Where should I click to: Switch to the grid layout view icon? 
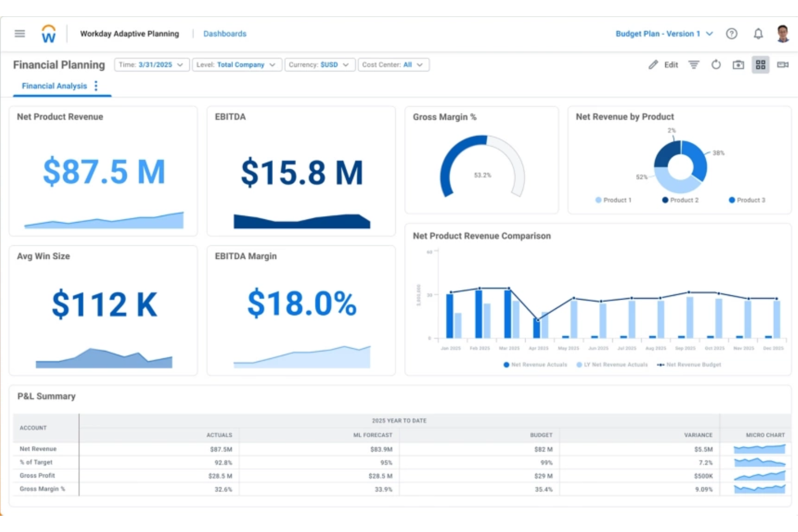(x=761, y=65)
